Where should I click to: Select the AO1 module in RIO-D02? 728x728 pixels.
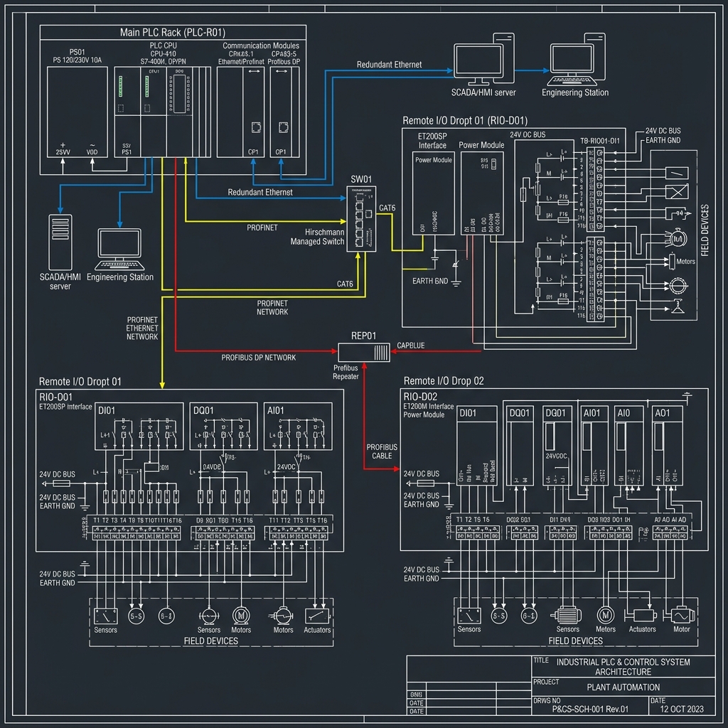(667, 446)
